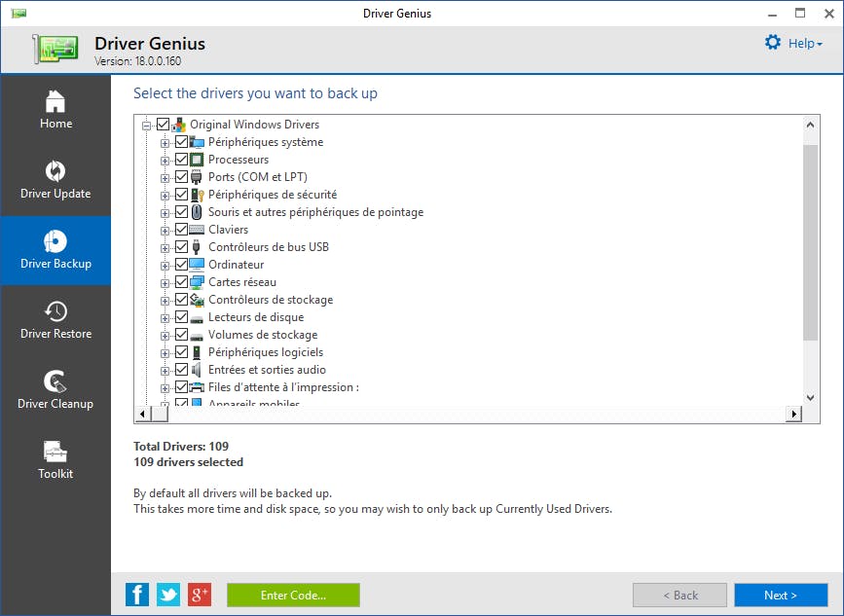The height and width of the screenshot is (616, 844).
Task: Select Périphériques logiciels tree item
Action: pyautogui.click(x=266, y=352)
